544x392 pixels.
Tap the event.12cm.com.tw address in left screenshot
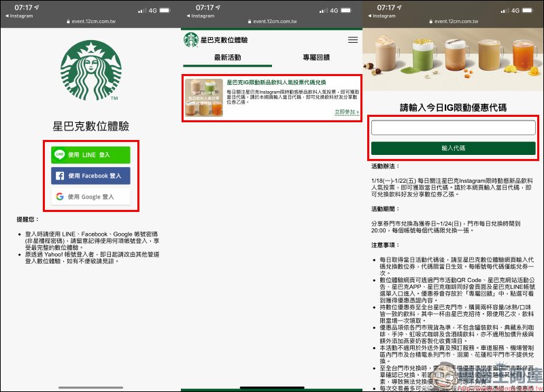pyautogui.click(x=91, y=22)
